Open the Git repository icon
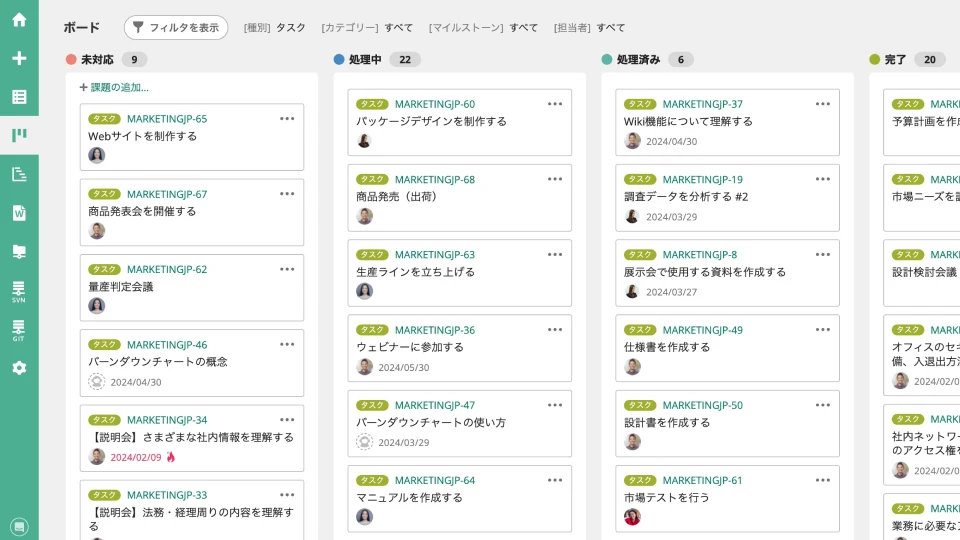This screenshot has height=540, width=960. [x=19, y=330]
